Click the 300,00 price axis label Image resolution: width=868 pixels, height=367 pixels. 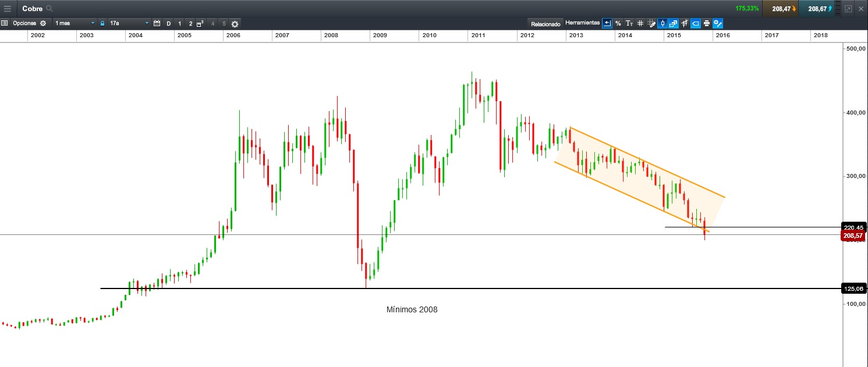click(x=856, y=176)
